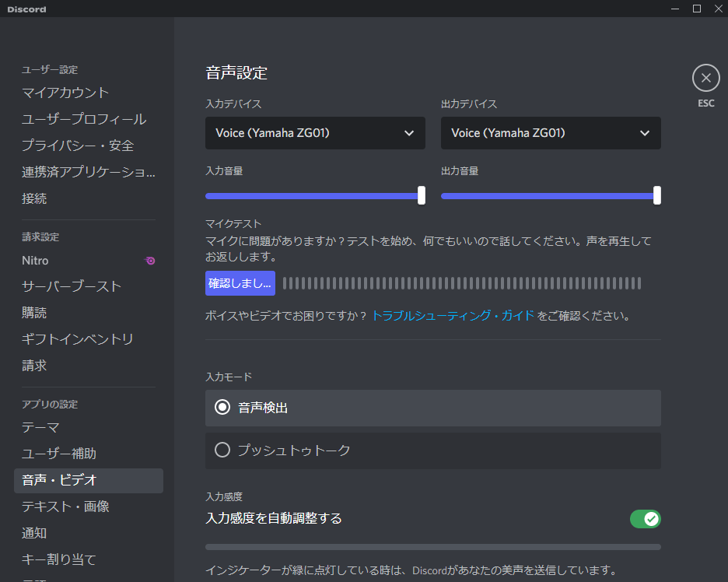Viewport: 728px width, 582px height.
Task: Click the 確認しまし... mic test button
Action: [x=240, y=283]
